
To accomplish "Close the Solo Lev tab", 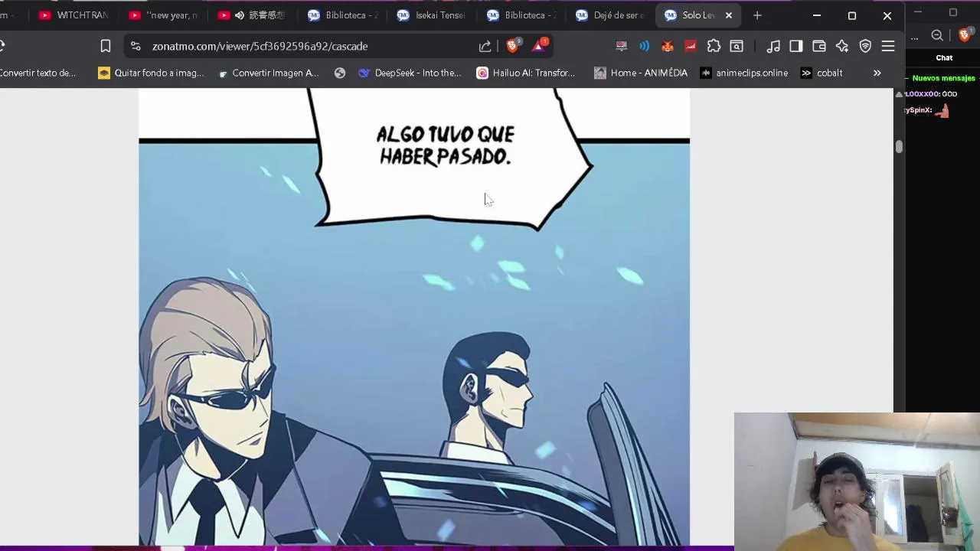I will coord(729,15).
